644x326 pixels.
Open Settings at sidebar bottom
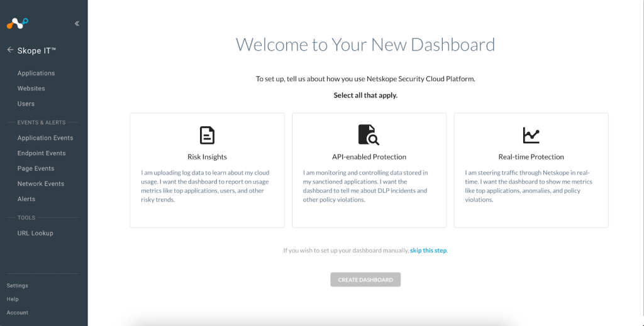tap(17, 285)
